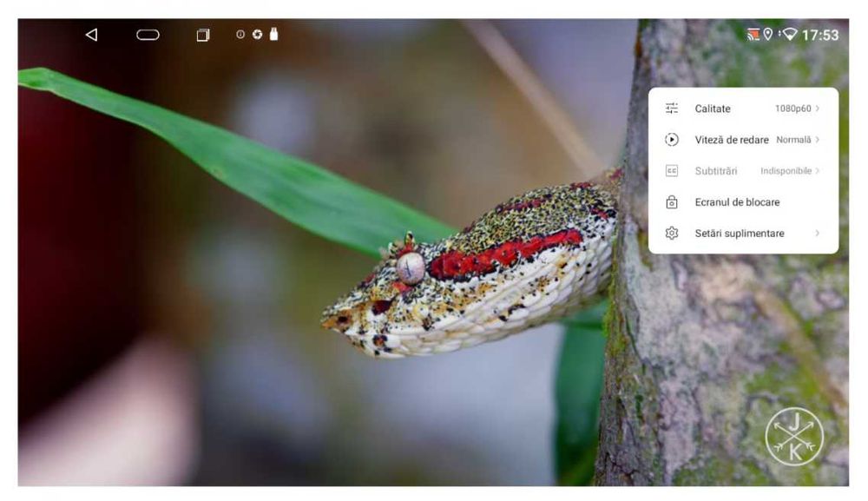Tap the 17:53 clock in status bar
The height and width of the screenshot is (501, 868).
(x=820, y=35)
